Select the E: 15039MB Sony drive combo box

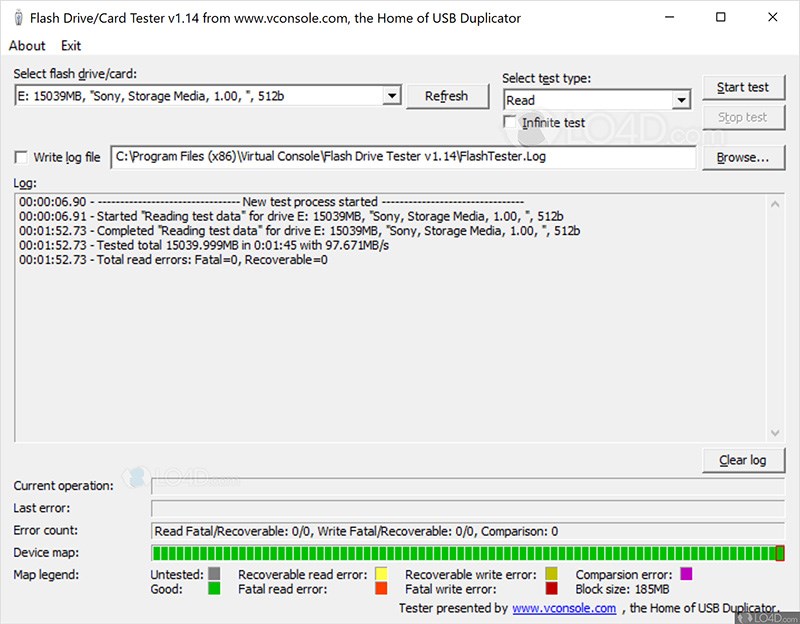coord(208,96)
